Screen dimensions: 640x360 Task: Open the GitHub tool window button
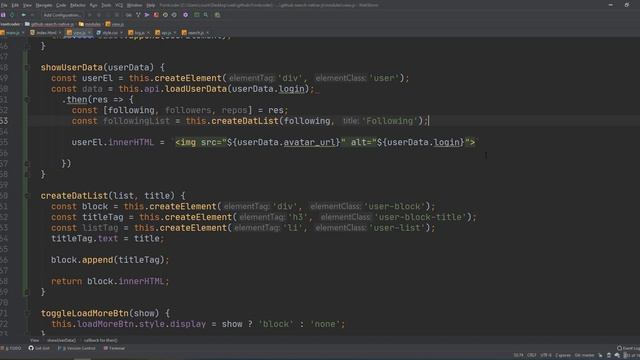pyautogui.click(x=39, y=348)
